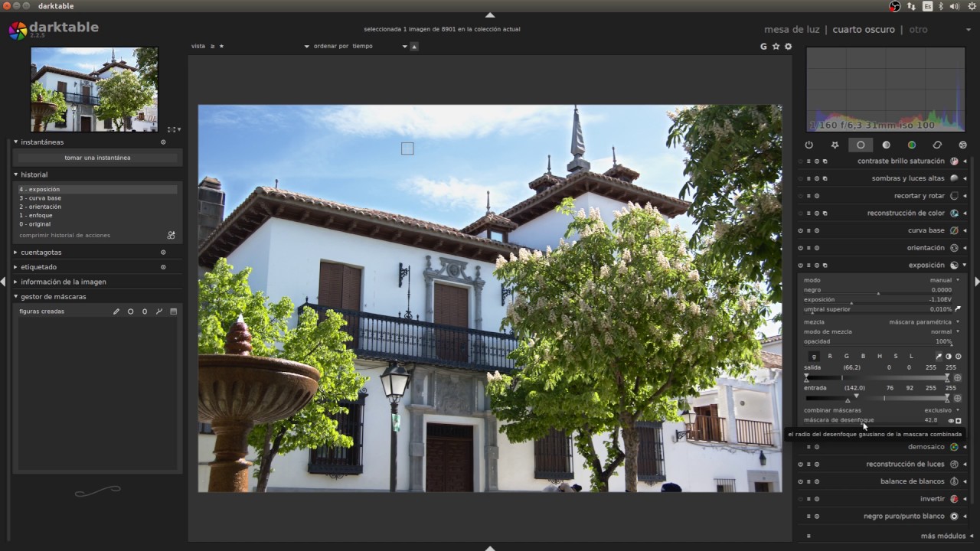980x551 pixels.
Task: Click comprimir historial de acciones
Action: point(65,235)
